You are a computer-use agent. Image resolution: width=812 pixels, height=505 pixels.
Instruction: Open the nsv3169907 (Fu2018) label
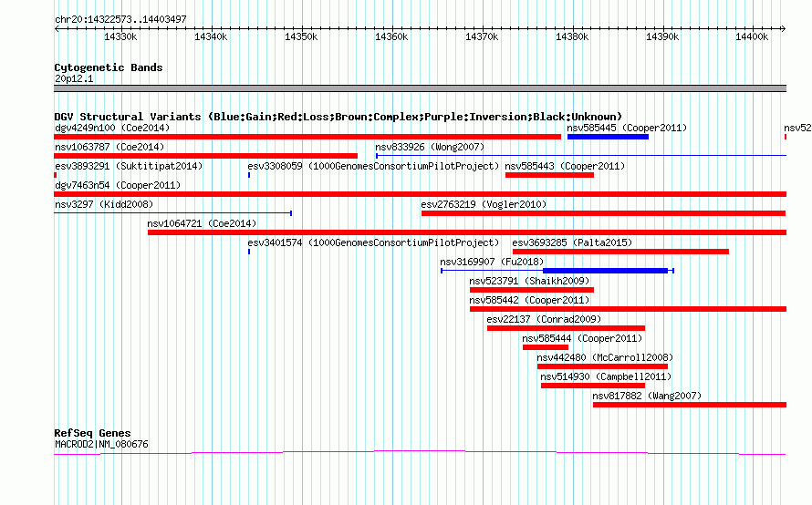[x=492, y=262]
